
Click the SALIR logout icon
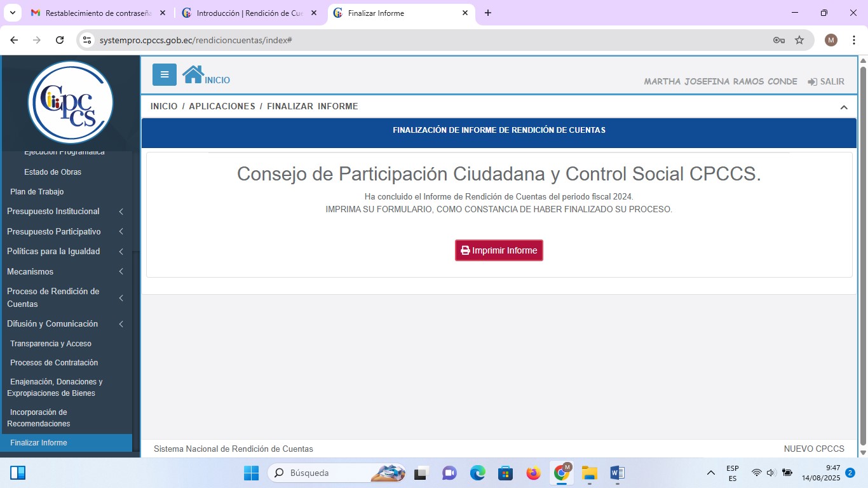tap(812, 82)
